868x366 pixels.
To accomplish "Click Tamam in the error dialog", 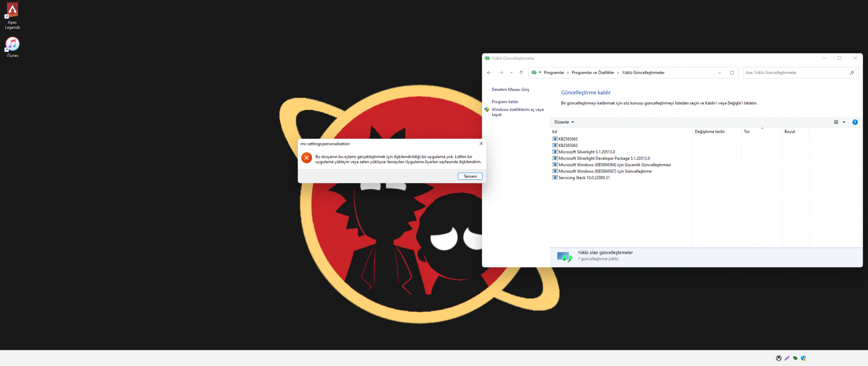I will point(470,176).
